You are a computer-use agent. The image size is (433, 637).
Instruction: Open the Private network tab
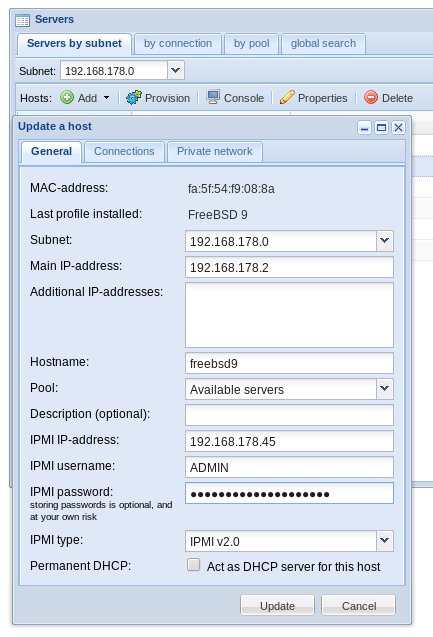[x=214, y=152]
